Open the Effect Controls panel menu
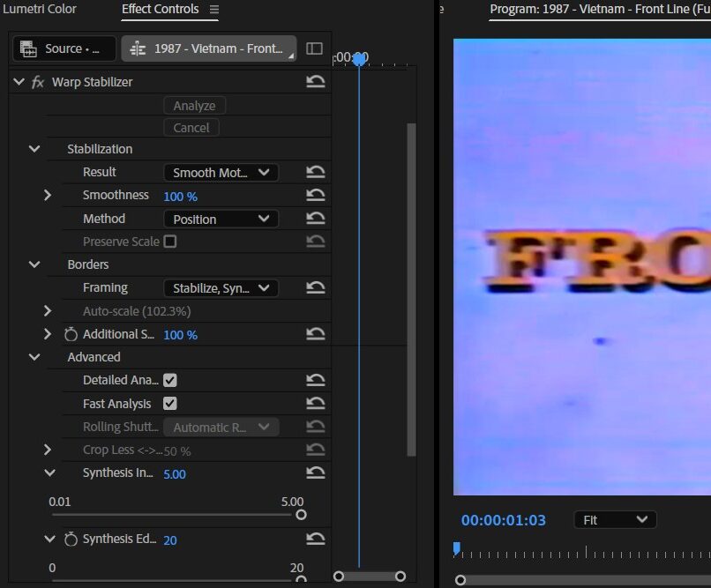The width and height of the screenshot is (711, 588). 214,10
